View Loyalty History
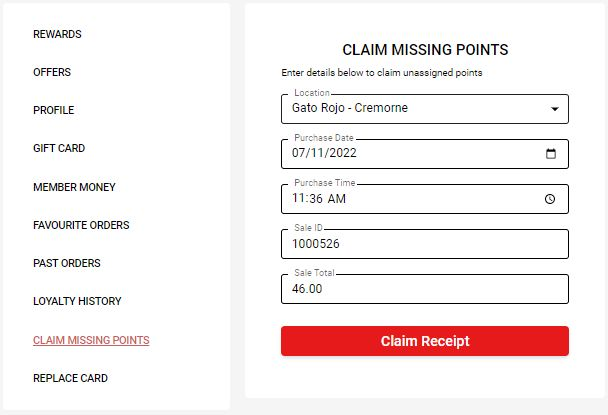This screenshot has width=608, height=415. (77, 301)
